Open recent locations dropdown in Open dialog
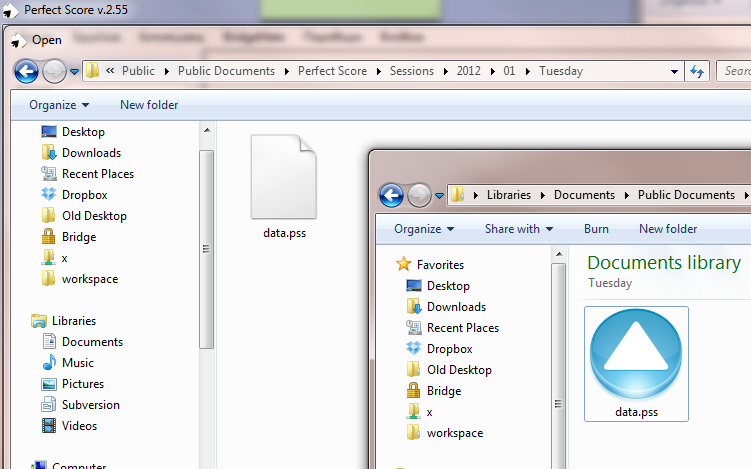 click(x=74, y=72)
